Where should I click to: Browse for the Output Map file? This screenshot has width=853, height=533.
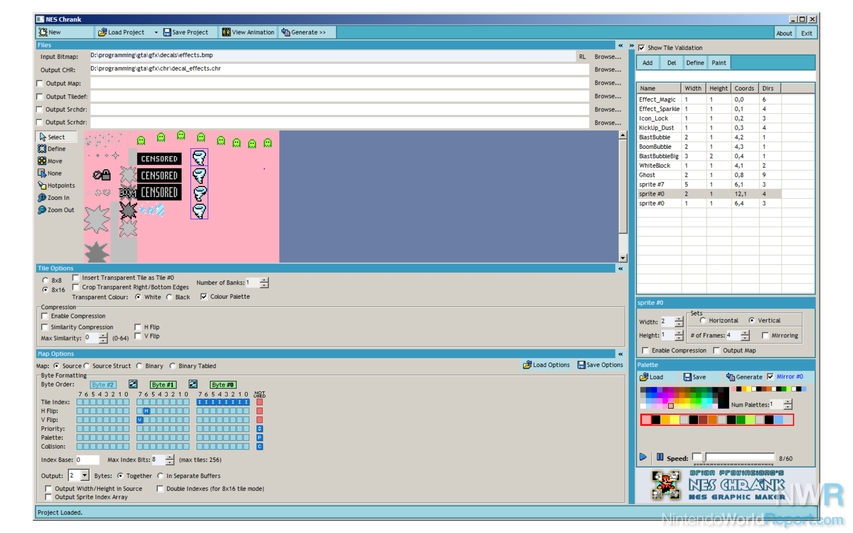point(607,83)
